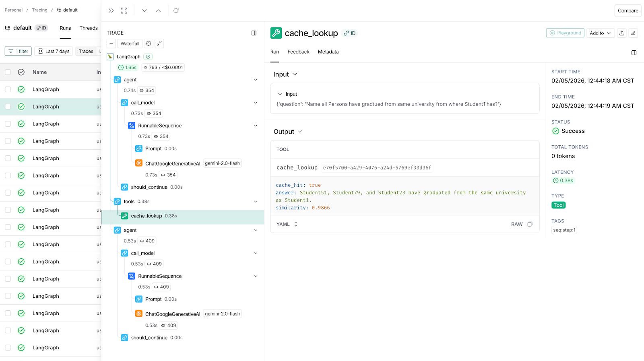
Task: Collapse the second RunnableSequence node chevron
Action: pos(256,276)
